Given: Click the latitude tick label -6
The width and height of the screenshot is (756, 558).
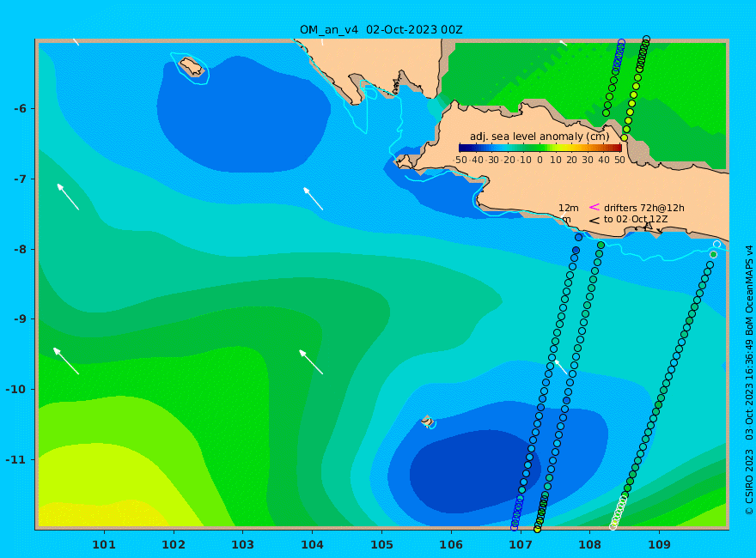Looking at the screenshot, I should 20,109.
